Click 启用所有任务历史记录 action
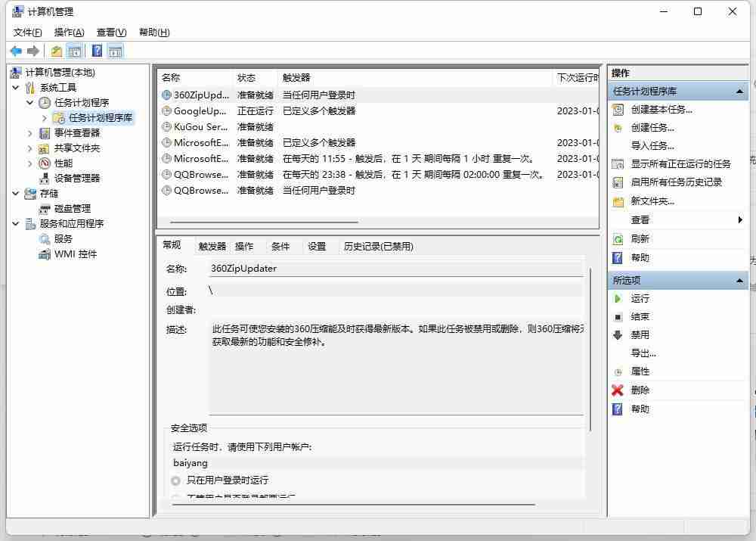This screenshot has height=541, width=756. coord(676,182)
